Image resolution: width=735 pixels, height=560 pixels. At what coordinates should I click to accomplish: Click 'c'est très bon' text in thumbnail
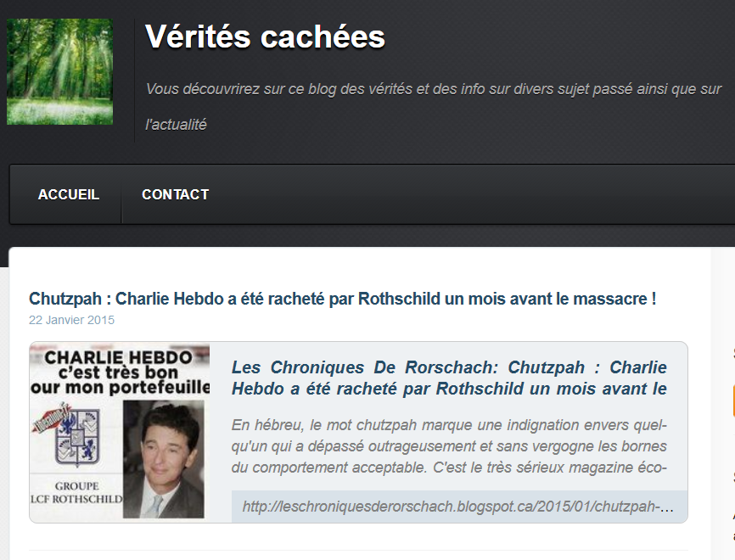tap(118, 372)
